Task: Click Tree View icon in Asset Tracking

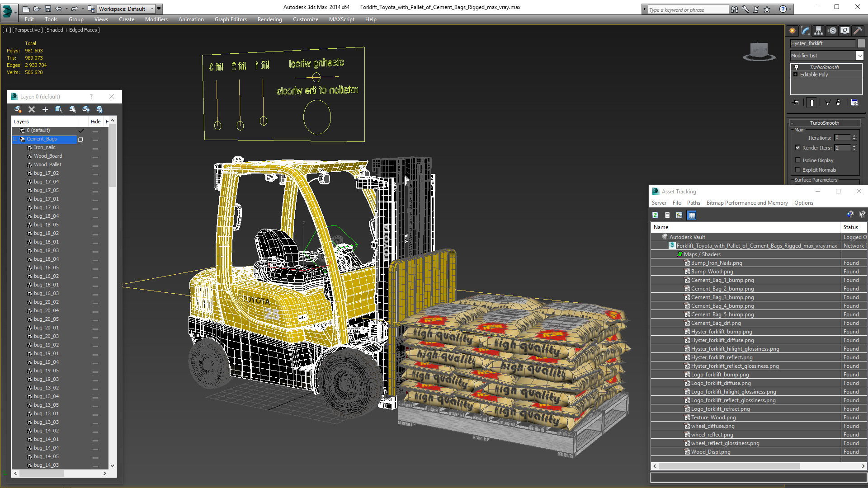Action: 679,215
